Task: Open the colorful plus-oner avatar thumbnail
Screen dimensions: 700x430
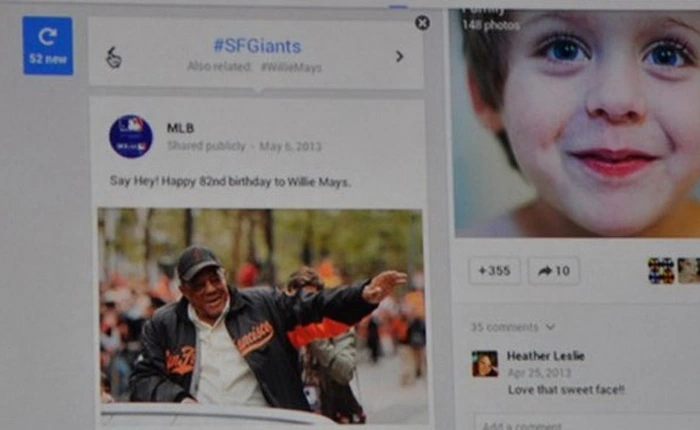Action: click(661, 271)
